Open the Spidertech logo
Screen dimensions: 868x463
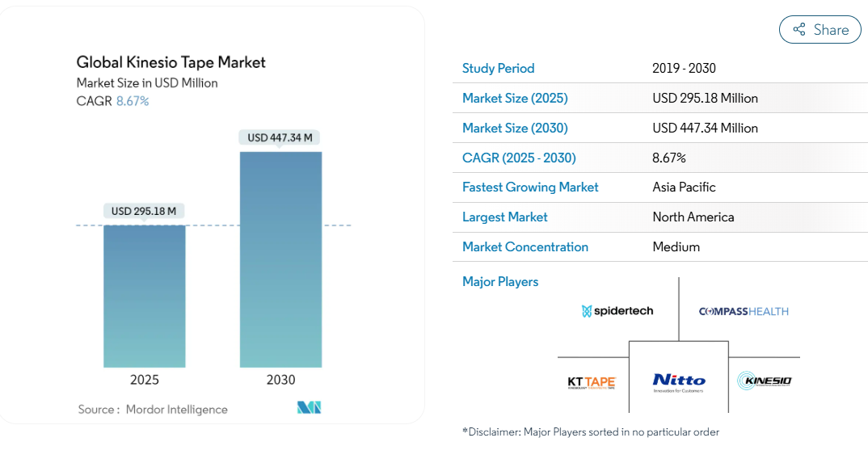(x=617, y=311)
